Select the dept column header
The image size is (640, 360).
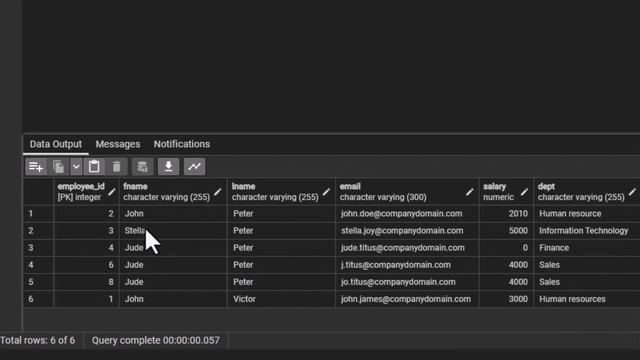[587, 191]
